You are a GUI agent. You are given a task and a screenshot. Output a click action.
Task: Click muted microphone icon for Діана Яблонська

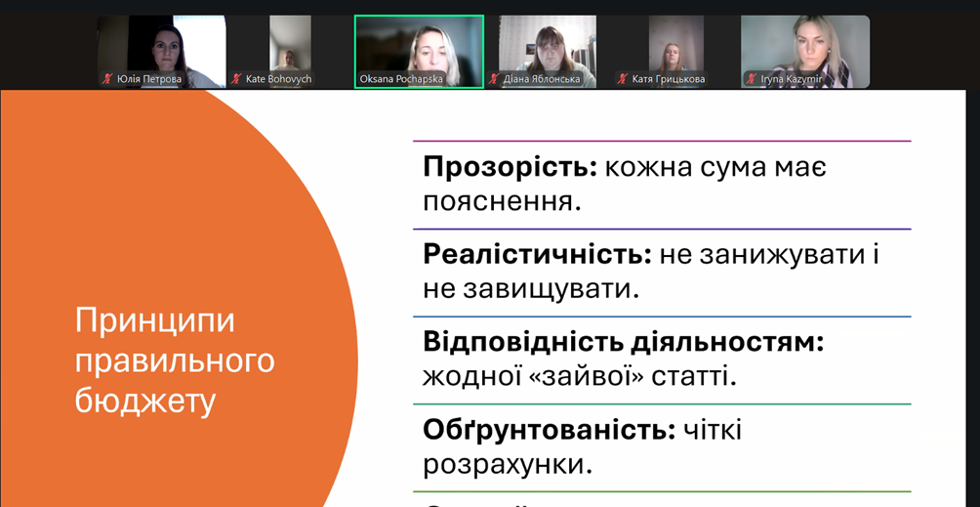pos(494,79)
